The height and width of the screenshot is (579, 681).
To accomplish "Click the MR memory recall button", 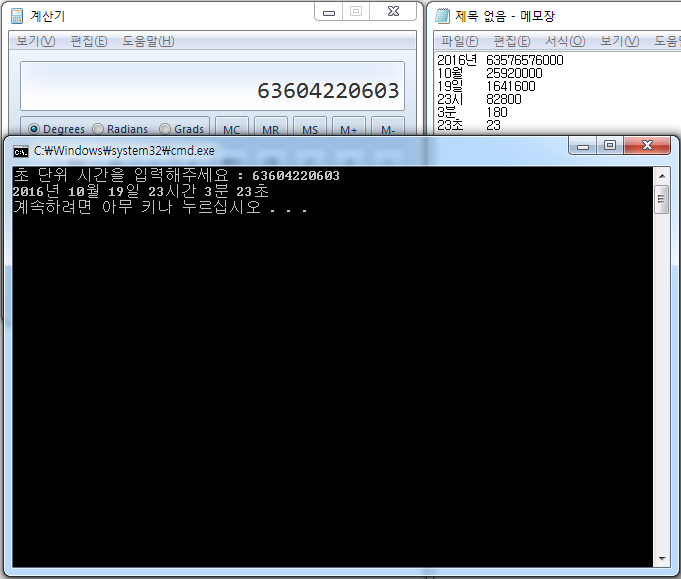I will (x=271, y=127).
